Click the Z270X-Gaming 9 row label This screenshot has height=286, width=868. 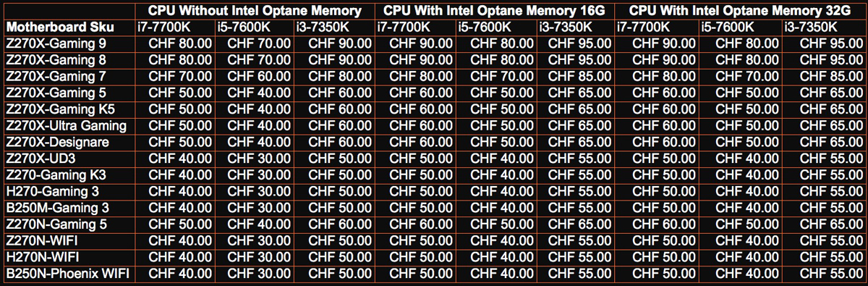(56, 43)
